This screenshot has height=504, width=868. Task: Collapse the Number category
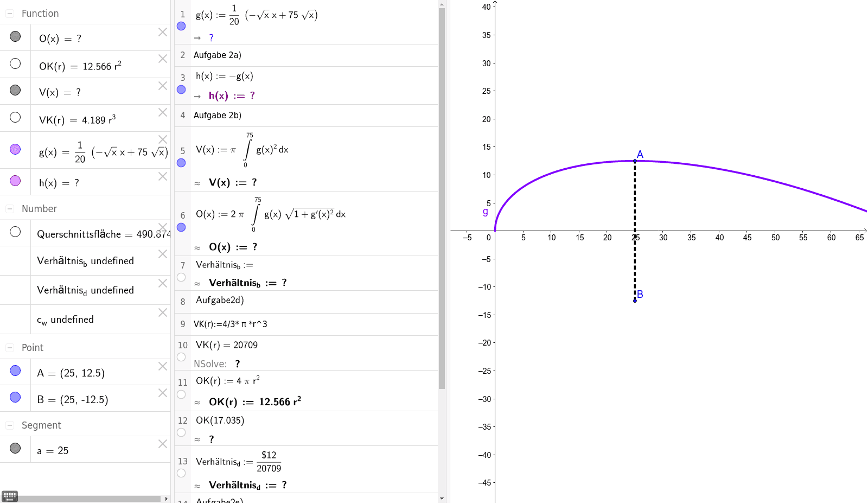10,209
